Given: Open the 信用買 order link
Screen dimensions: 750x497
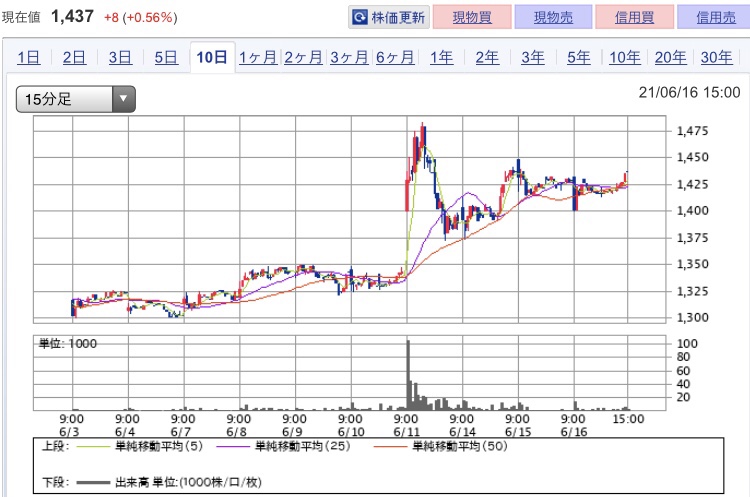Looking at the screenshot, I should click(635, 18).
